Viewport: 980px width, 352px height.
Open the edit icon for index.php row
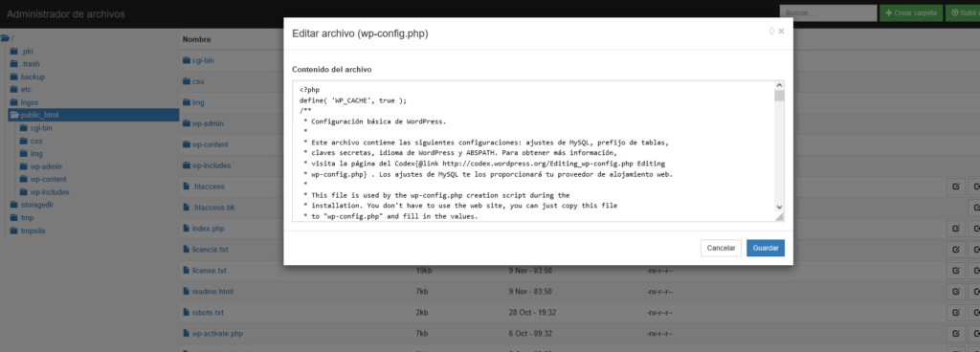(x=955, y=229)
